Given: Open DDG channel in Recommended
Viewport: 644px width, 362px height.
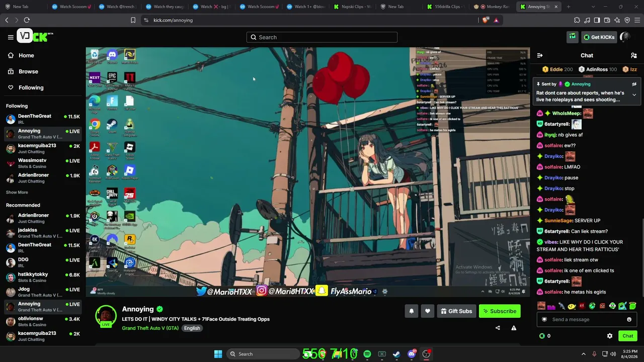Looking at the screenshot, I should pos(43,262).
